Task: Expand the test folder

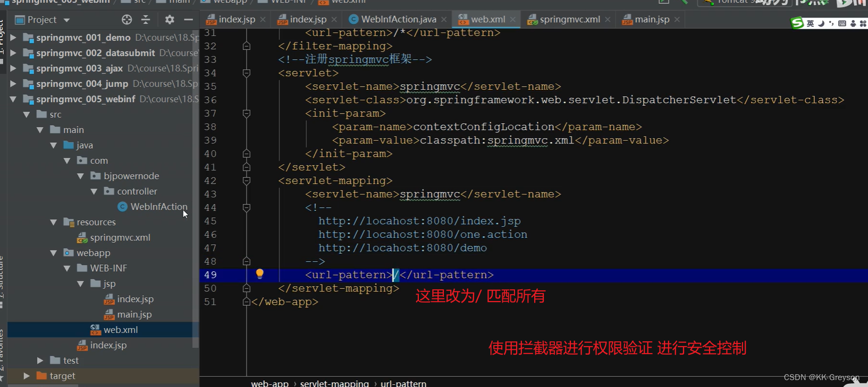Action: coord(40,361)
